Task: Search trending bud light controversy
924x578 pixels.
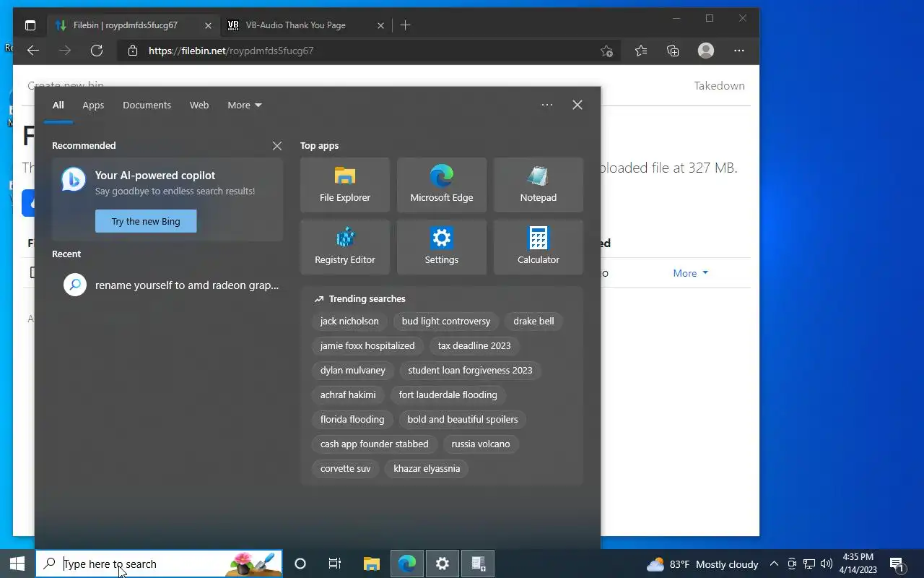Action: click(446, 321)
